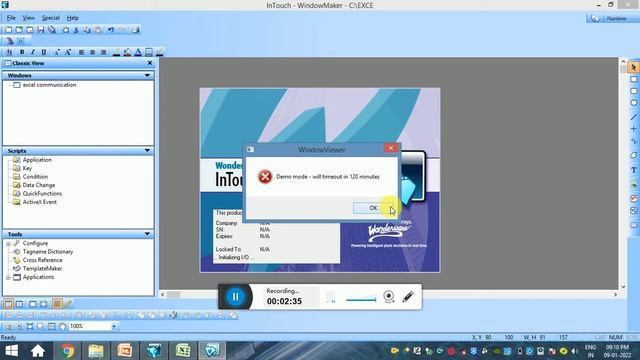The width and height of the screenshot is (640, 360).
Task: Open the File menu
Action: pyautogui.click(x=11, y=18)
